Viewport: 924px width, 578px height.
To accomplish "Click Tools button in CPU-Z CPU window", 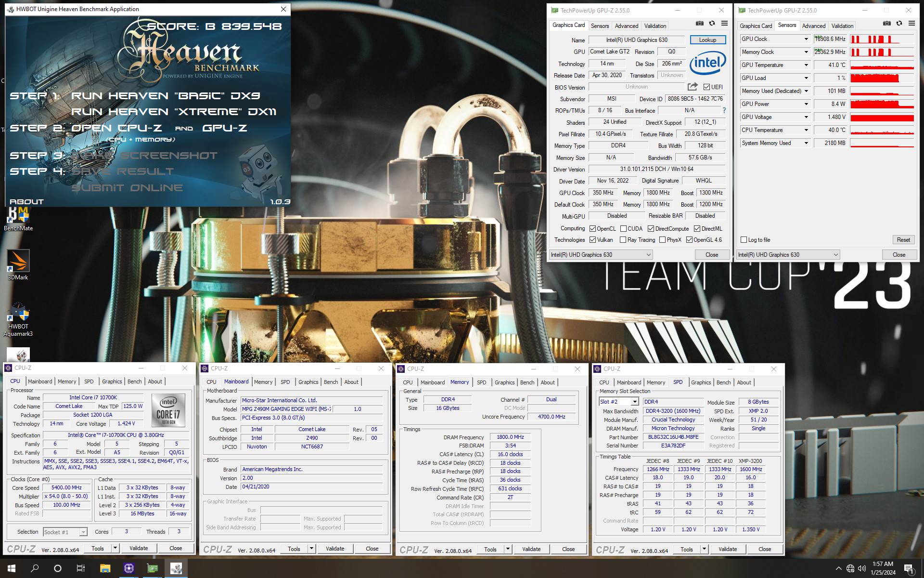I will [98, 548].
